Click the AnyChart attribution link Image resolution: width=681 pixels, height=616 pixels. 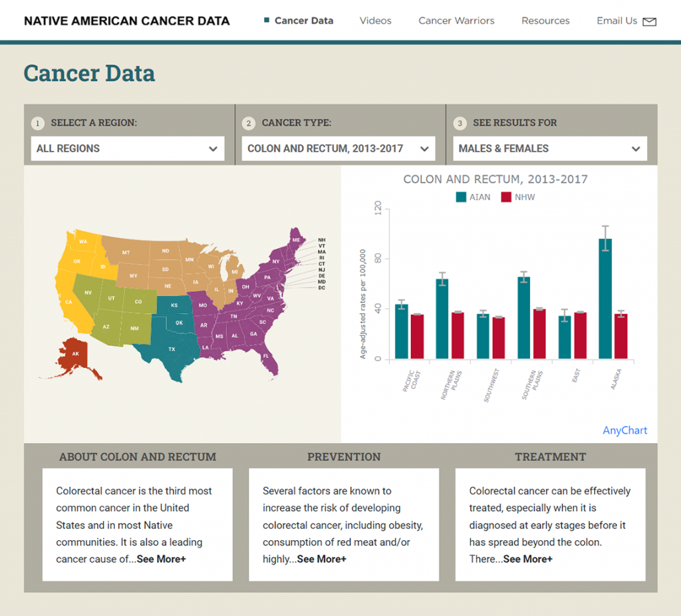click(x=624, y=430)
